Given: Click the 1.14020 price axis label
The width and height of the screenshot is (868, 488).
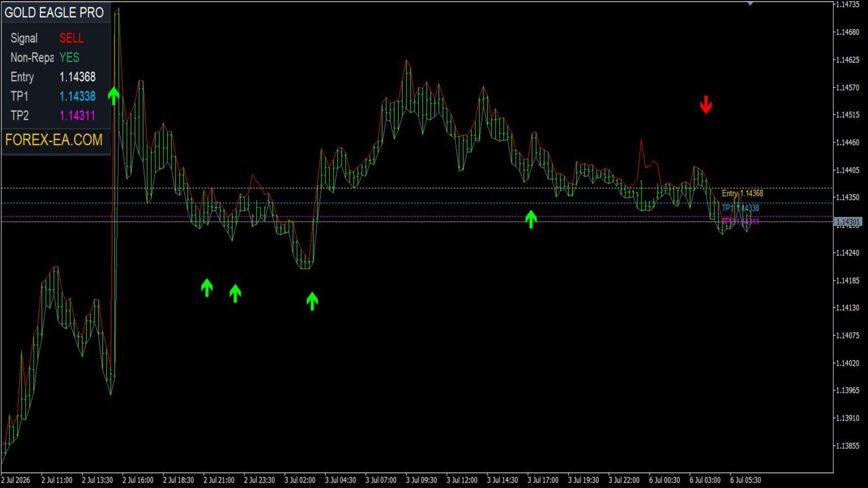Looking at the screenshot, I should [847, 363].
